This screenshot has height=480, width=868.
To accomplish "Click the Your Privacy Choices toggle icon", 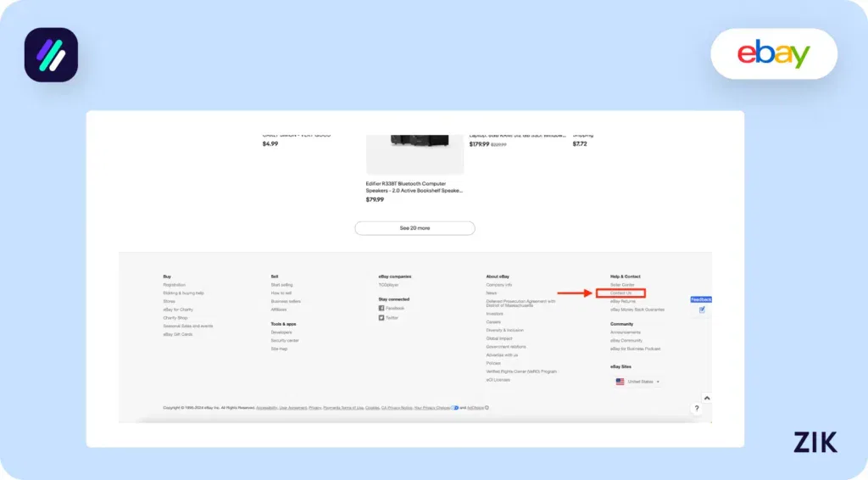I will pos(455,408).
